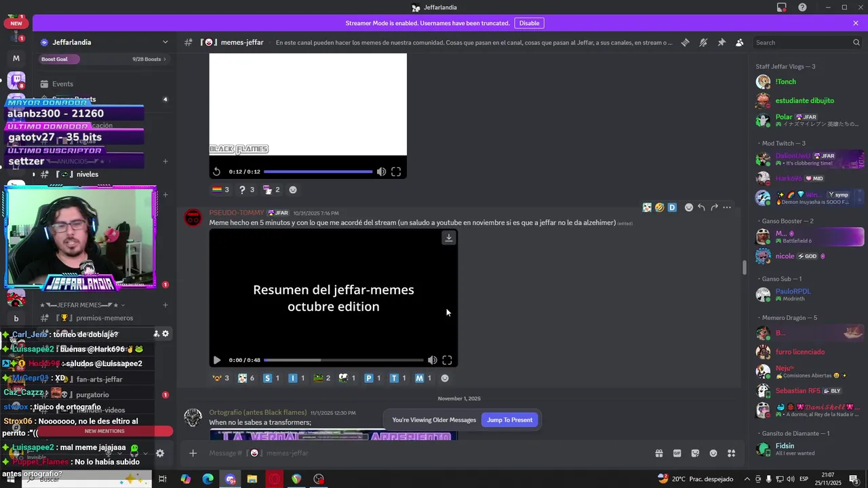Fullscreen the 0:48 video

[447, 361]
